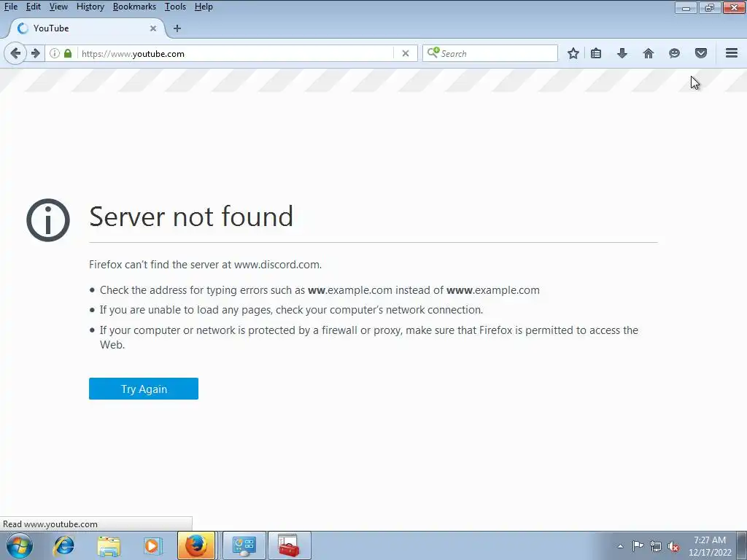Open the View menu
This screenshot has width=747, height=560.
click(x=58, y=7)
